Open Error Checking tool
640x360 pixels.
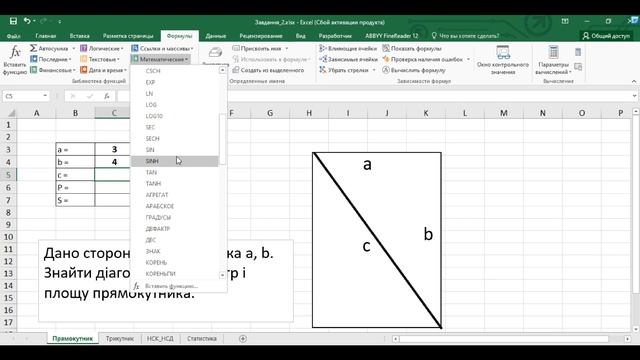pos(422,59)
